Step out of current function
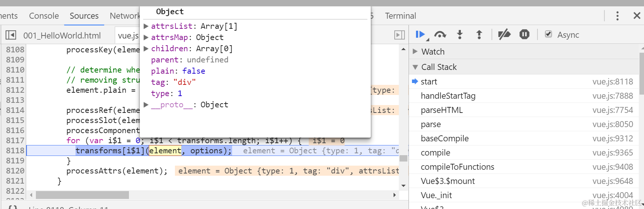Viewport: 644px width, 209px height. (479, 35)
